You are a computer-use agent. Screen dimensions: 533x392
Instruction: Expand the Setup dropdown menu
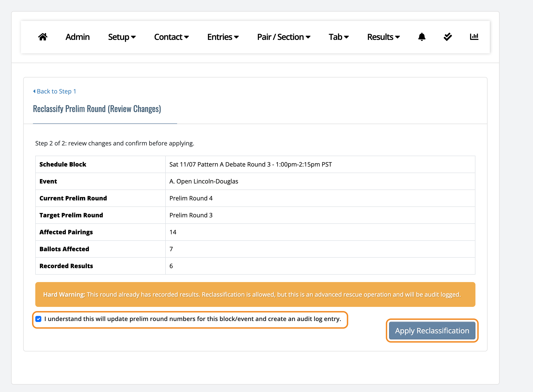click(122, 37)
